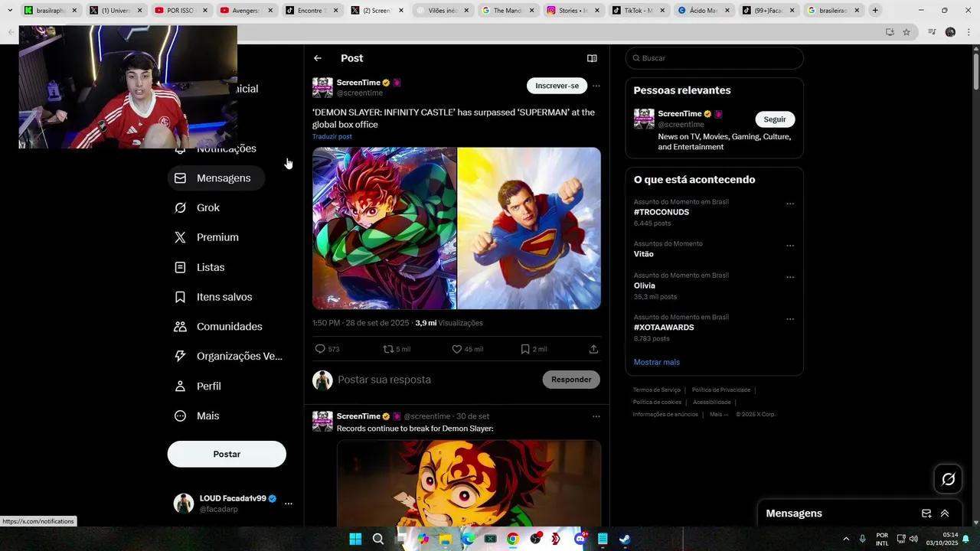
Task: Expand Chrome tab search dropdown arrow
Action: click(x=10, y=11)
